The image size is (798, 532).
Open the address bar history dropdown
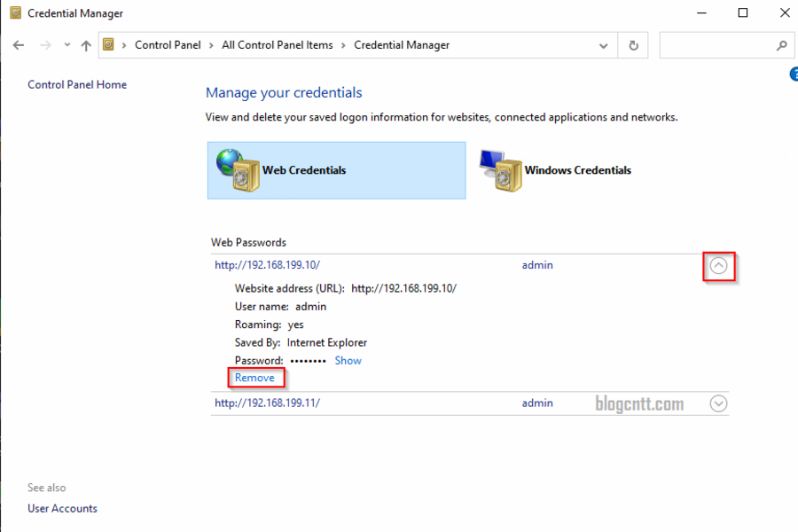click(x=603, y=44)
